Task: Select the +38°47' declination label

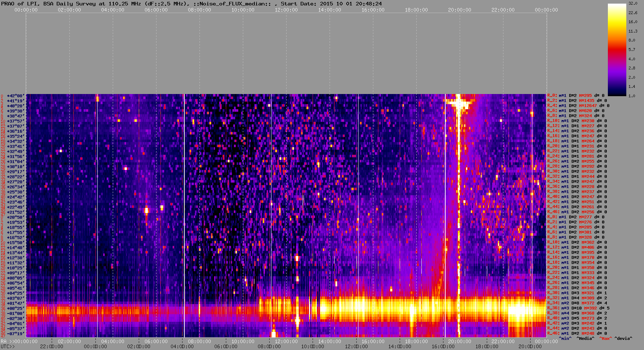Action: pyautogui.click(x=16, y=116)
